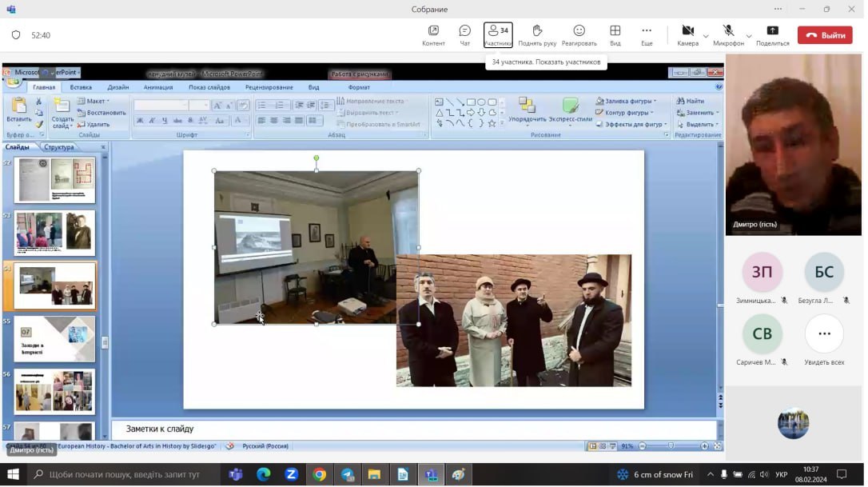Viewport: 868px width, 487px height.
Task: Unmute the microphone
Action: (x=728, y=32)
